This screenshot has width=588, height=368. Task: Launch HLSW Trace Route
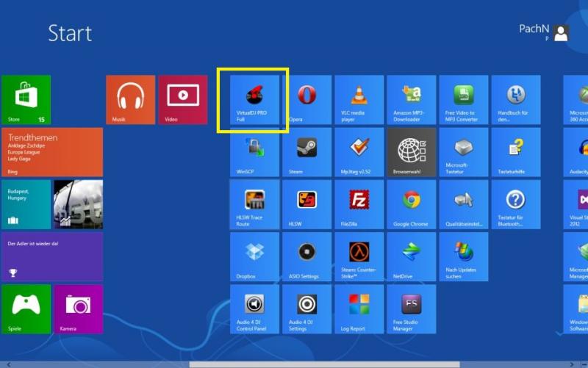coord(254,205)
